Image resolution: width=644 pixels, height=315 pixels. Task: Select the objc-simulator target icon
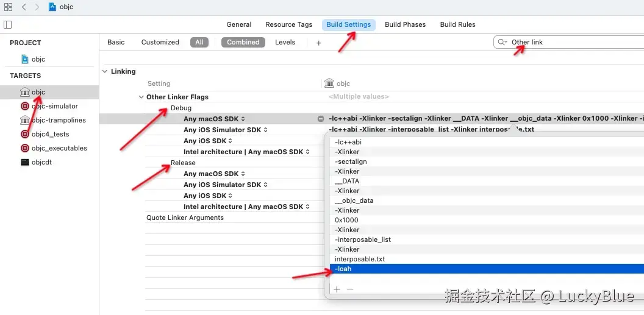click(25, 106)
